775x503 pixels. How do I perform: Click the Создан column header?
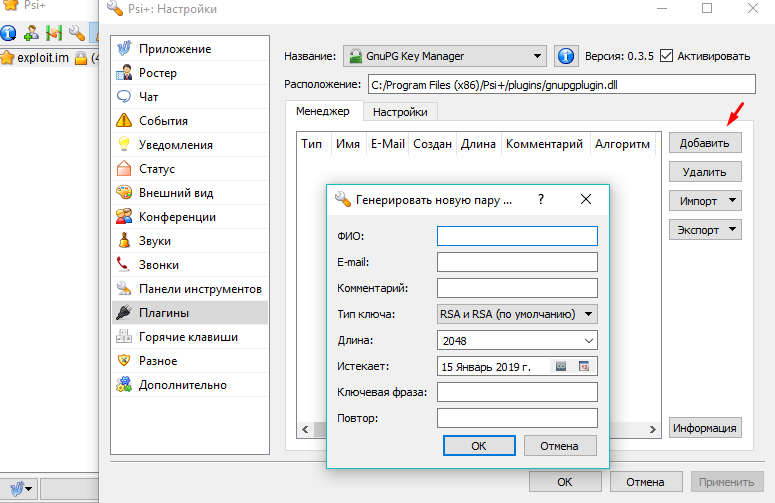[432, 144]
